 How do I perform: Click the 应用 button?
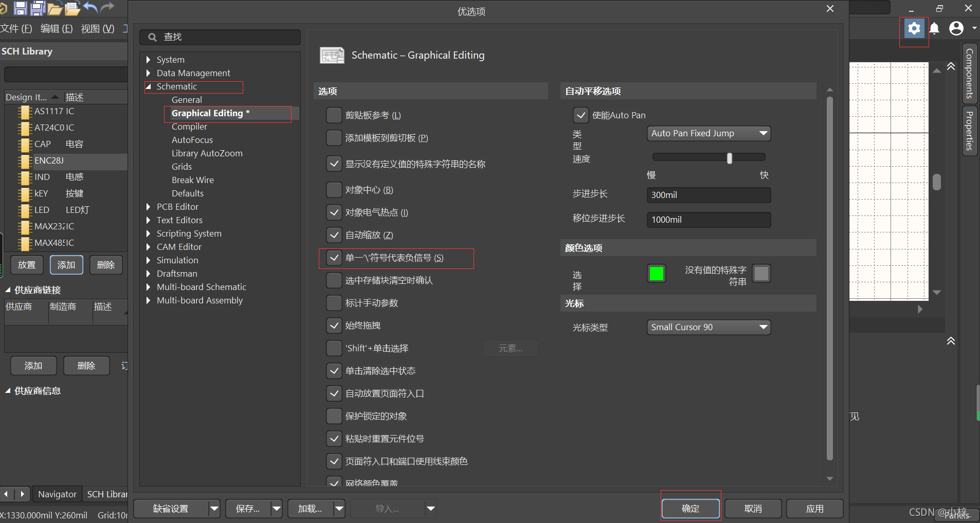coord(815,509)
